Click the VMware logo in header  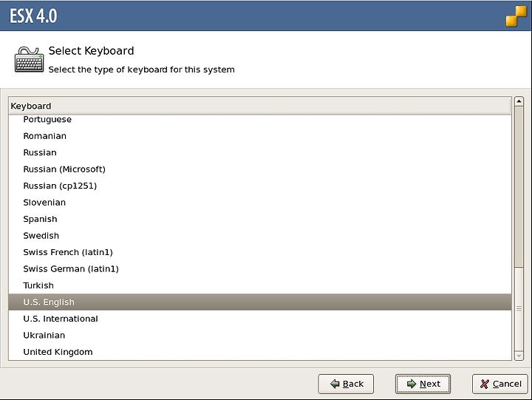click(516, 16)
